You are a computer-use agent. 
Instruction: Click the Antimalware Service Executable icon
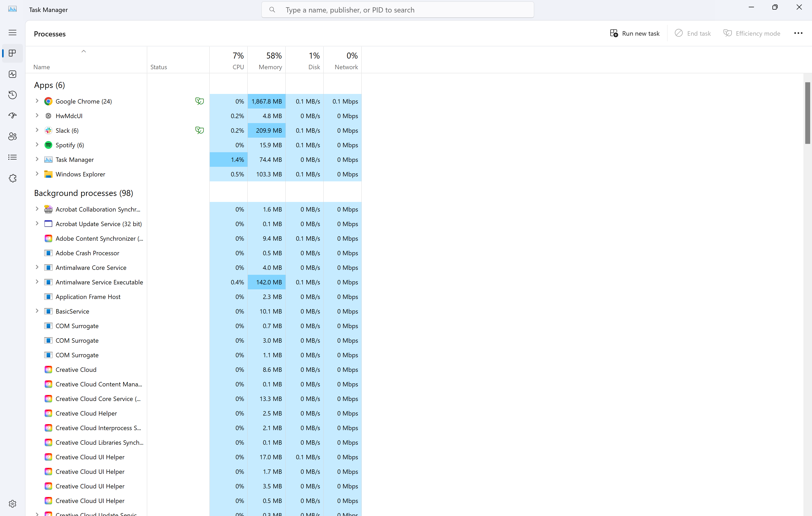coord(48,282)
